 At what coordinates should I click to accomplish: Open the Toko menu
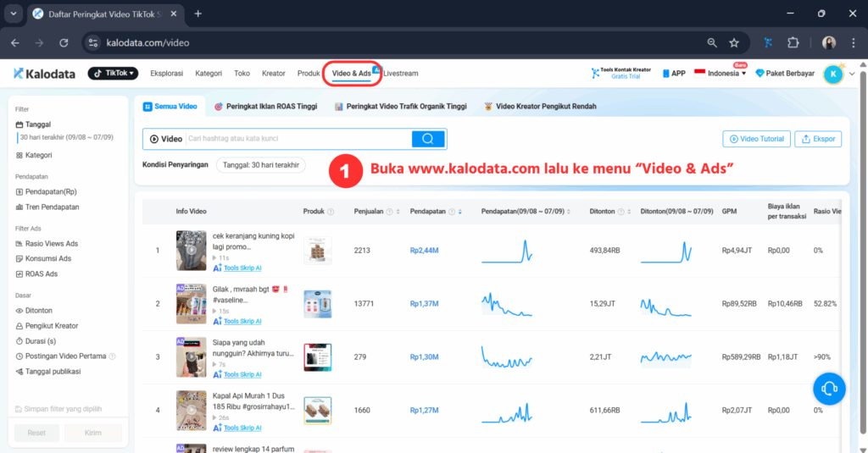pos(242,74)
